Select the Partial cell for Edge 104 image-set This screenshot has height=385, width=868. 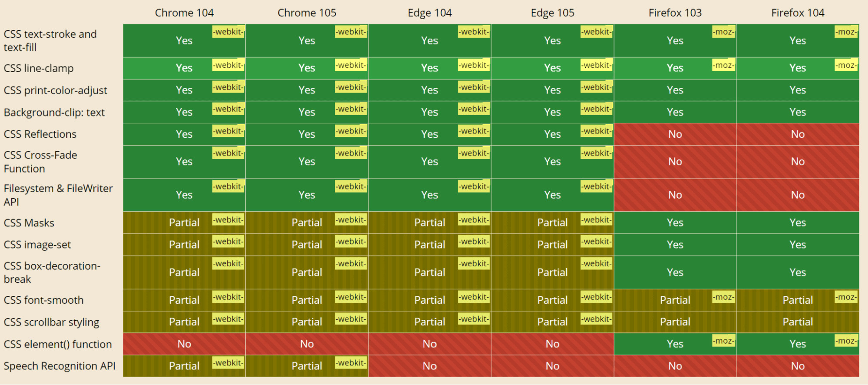[x=430, y=245]
